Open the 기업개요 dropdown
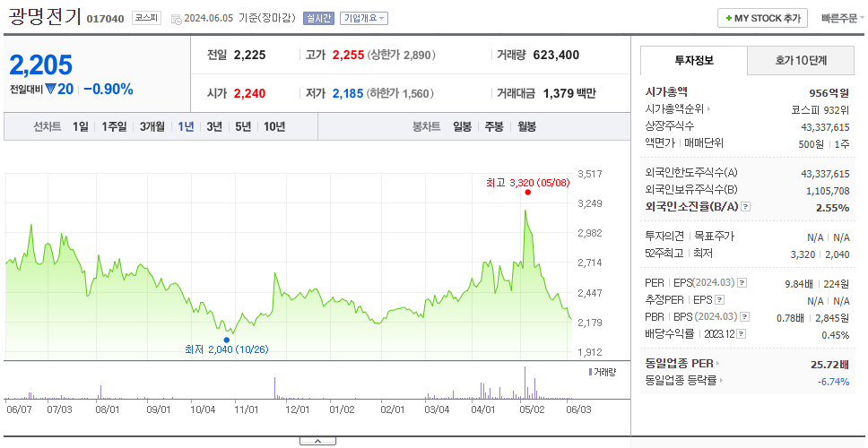This screenshot has height=448, width=868. click(x=364, y=18)
